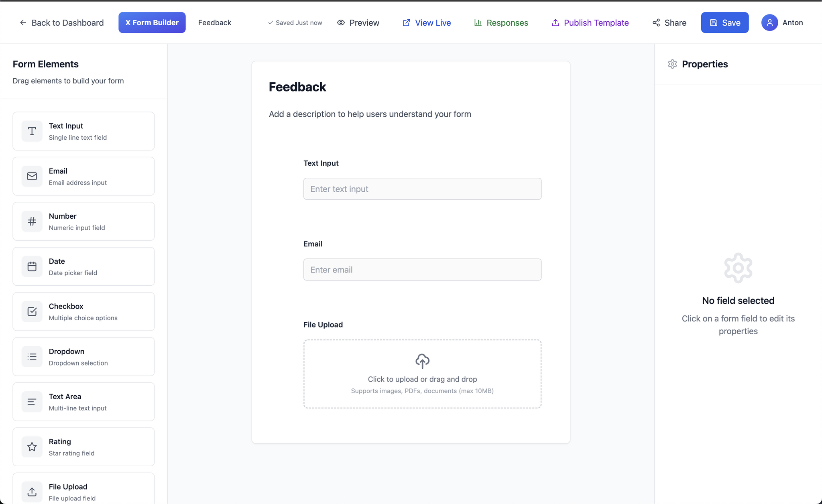Click the Checkbox element icon
This screenshot has height=504, width=822.
click(x=32, y=311)
